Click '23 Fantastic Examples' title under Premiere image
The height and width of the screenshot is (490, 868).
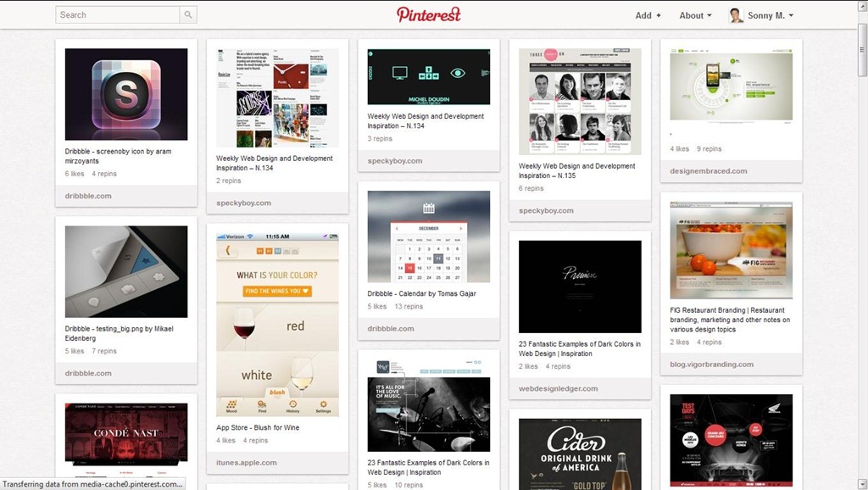[580, 348]
